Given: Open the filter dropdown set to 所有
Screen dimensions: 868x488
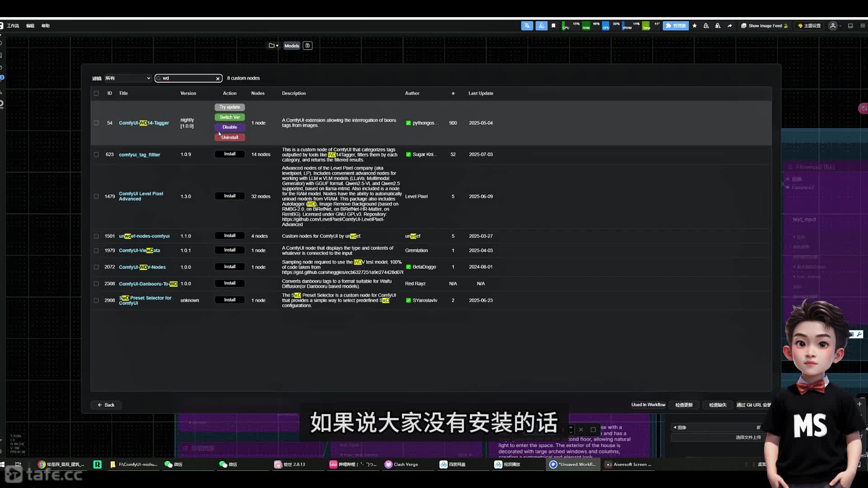Looking at the screenshot, I should point(128,78).
